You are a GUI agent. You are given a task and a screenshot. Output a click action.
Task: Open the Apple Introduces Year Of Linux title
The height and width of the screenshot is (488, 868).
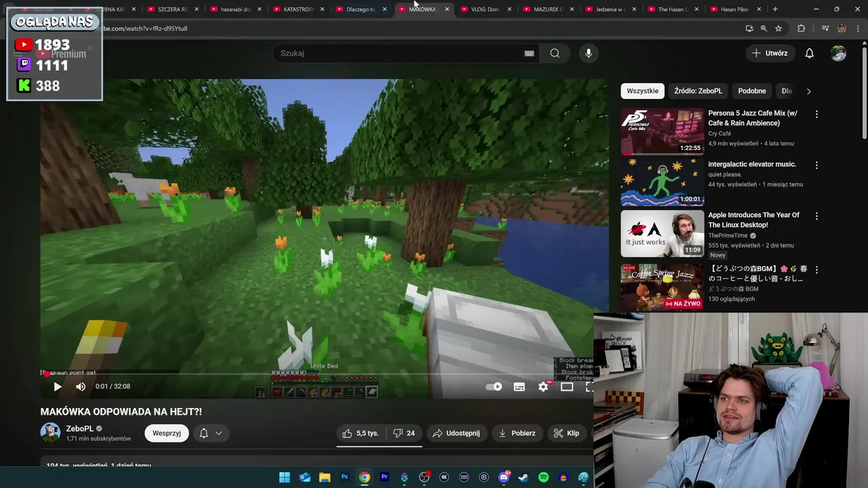click(753, 220)
